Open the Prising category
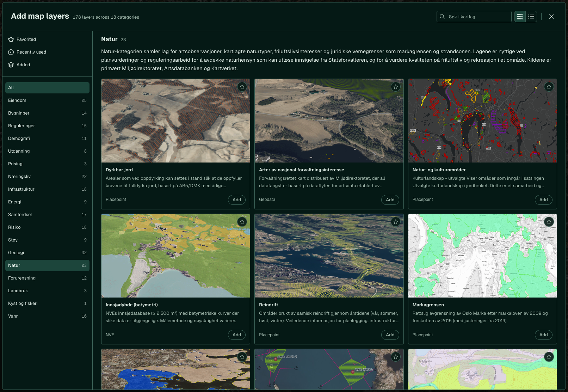Image resolution: width=568 pixels, height=392 pixels. click(x=47, y=164)
